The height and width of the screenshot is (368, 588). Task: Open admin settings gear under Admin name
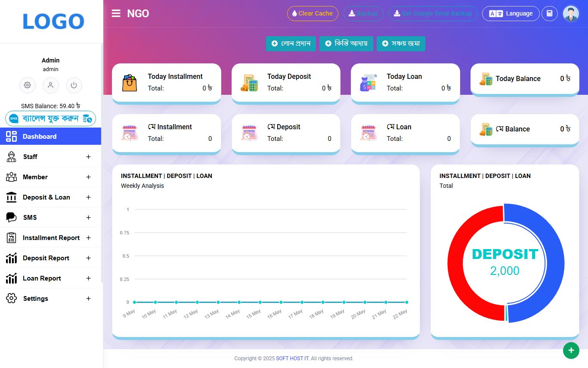pyautogui.click(x=28, y=85)
